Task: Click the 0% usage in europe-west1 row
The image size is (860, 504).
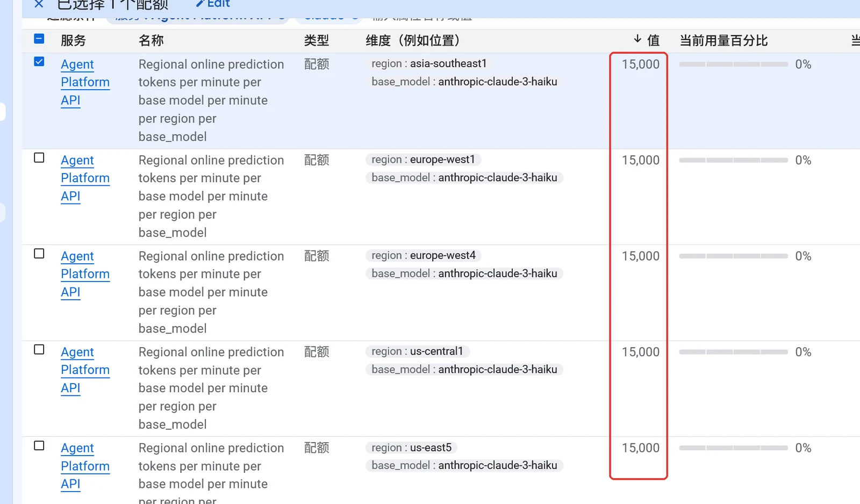Action: 803,160
